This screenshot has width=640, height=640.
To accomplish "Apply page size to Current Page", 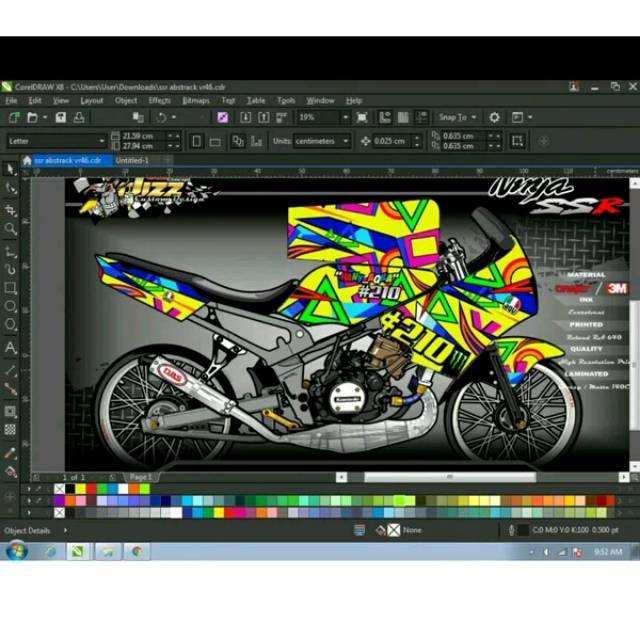I will tap(256, 141).
